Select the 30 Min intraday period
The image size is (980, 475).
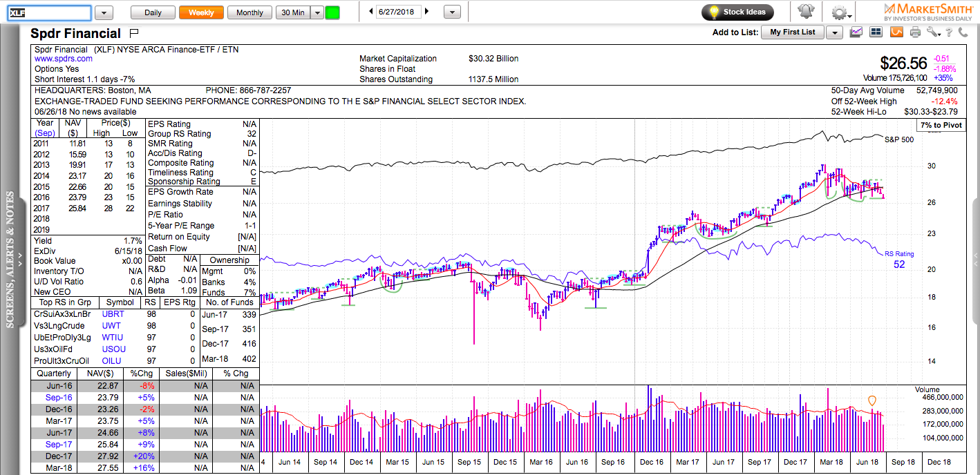tap(293, 12)
